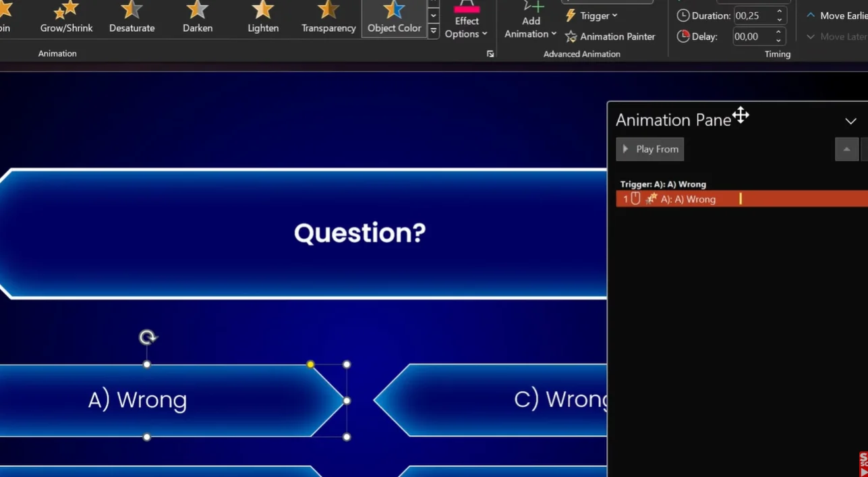Open the Animation group dialog launcher
This screenshot has height=477, width=868.
coord(490,54)
